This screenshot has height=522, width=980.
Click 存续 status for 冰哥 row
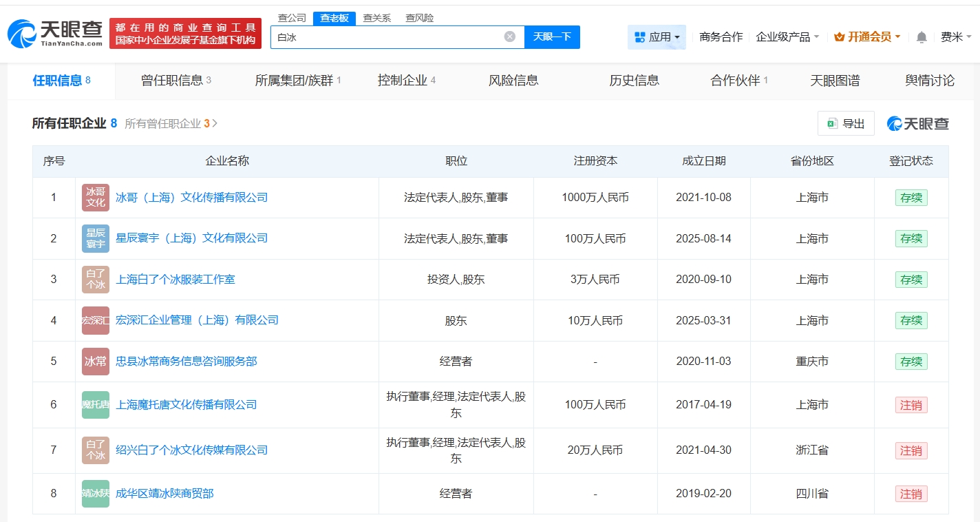click(x=911, y=198)
